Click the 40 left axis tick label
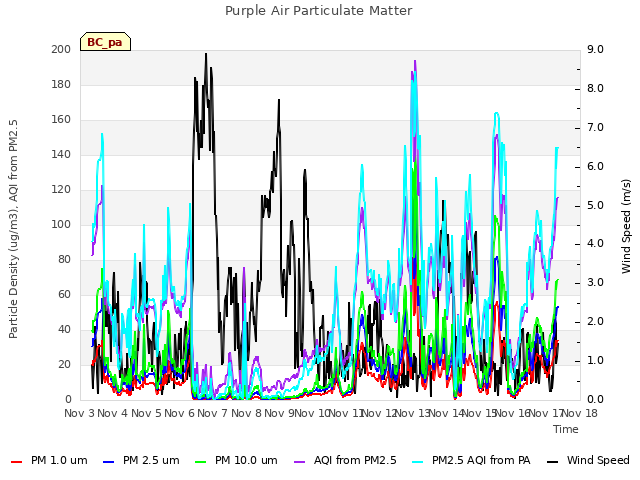Viewport: 640px width, 480px height. 64,330
